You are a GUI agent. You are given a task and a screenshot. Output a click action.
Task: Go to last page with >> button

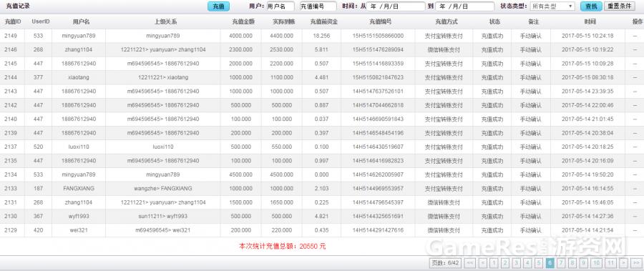636,263
